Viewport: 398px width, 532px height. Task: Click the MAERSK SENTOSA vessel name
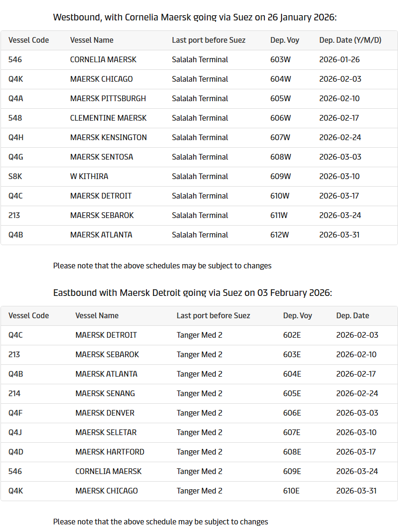(x=101, y=157)
